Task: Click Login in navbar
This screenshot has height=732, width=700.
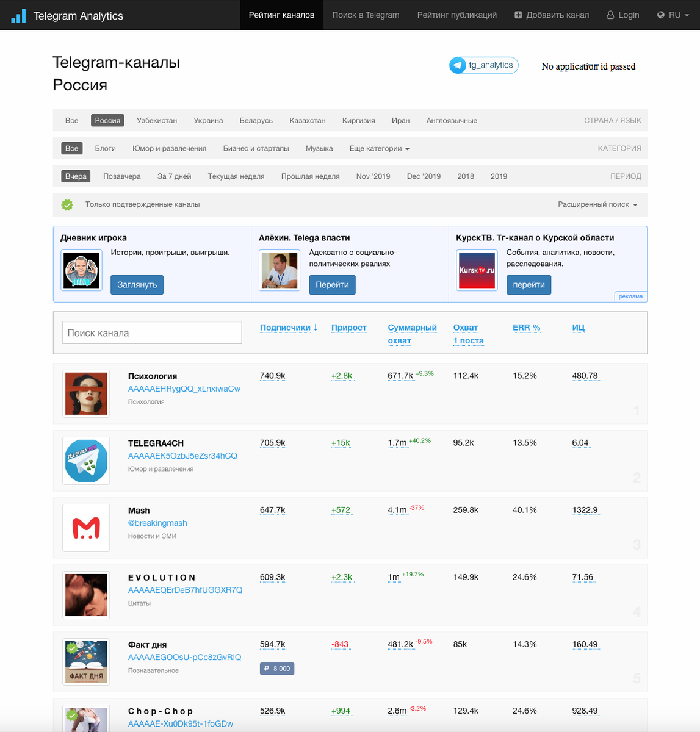Action: [622, 15]
